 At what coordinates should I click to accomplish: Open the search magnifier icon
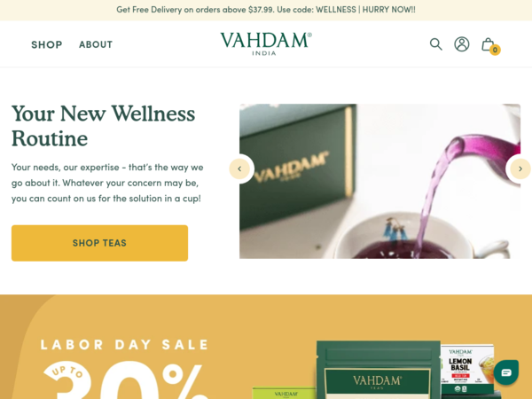pyautogui.click(x=436, y=44)
